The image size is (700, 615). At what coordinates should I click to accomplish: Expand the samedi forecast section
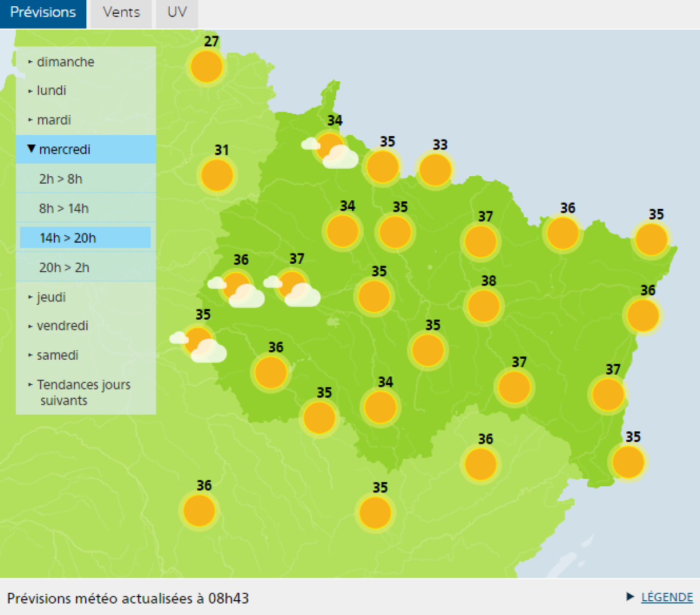[58, 355]
